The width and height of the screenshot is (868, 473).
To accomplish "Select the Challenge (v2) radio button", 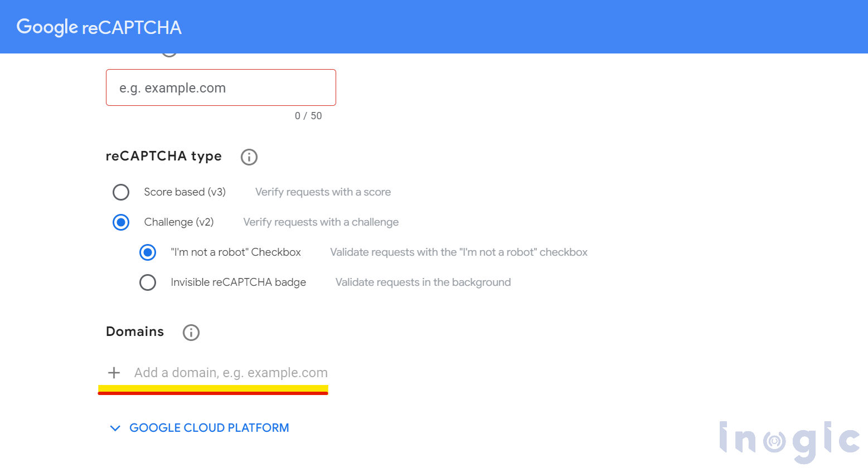I will [x=121, y=222].
